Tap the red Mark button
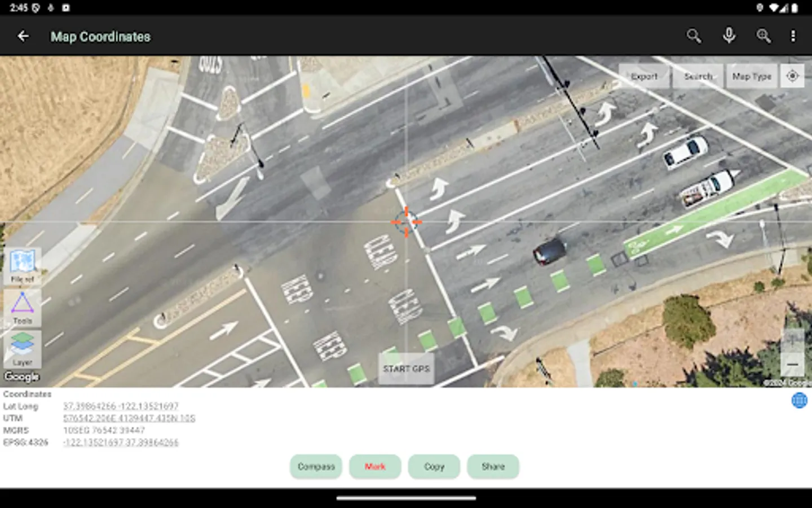 pos(375,467)
